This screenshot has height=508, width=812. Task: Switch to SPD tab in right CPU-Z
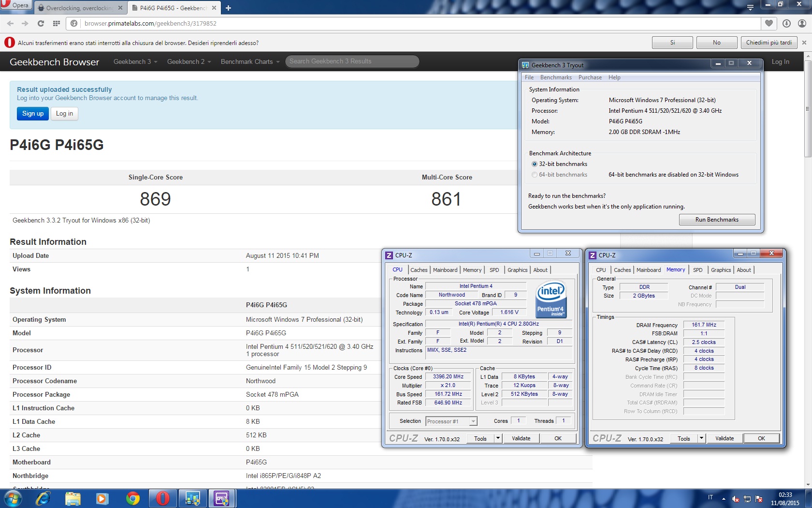tap(698, 270)
